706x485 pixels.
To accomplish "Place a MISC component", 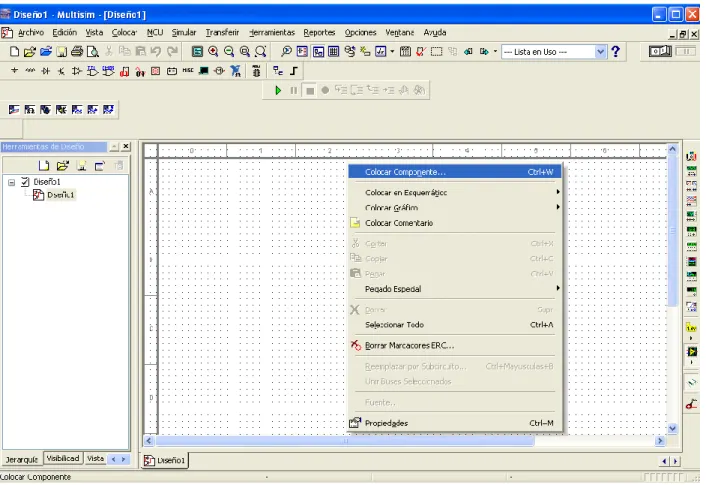I will (x=188, y=71).
